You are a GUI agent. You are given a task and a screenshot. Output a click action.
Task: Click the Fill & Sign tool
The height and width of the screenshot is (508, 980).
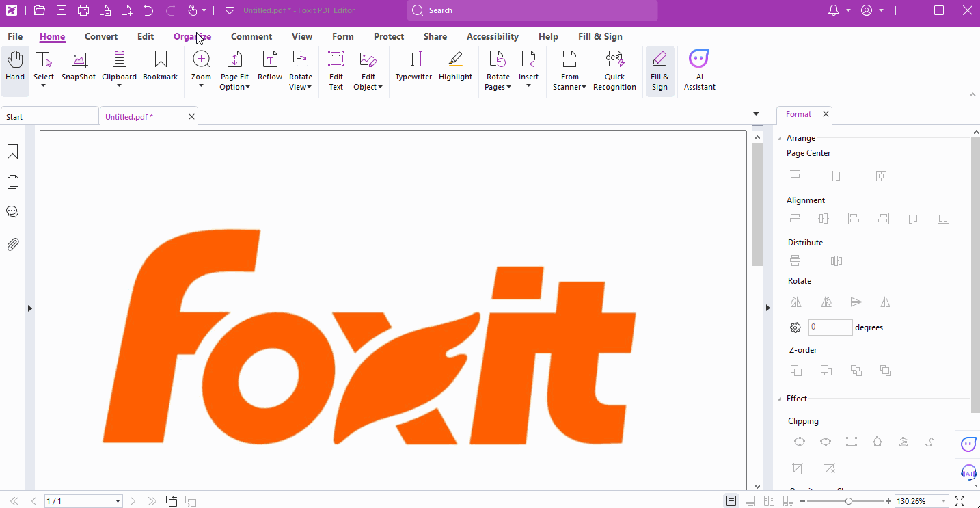[x=659, y=68]
